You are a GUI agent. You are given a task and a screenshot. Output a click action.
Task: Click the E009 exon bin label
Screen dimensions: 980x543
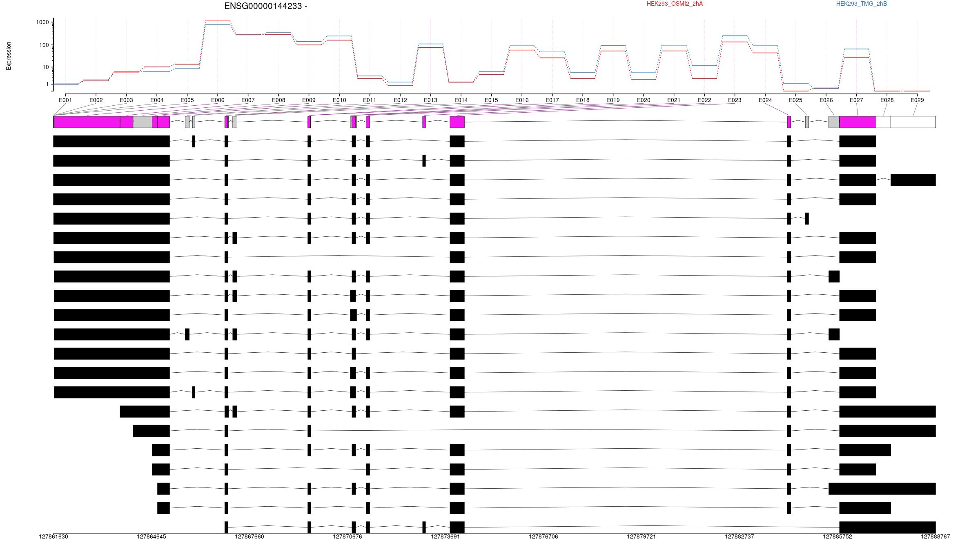(x=309, y=100)
